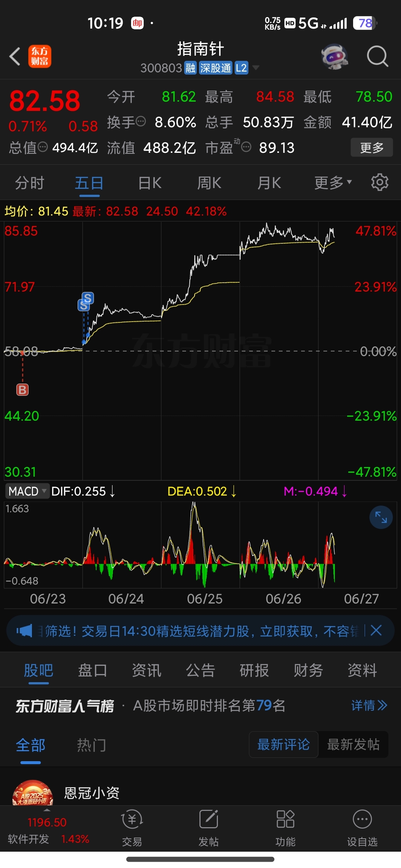Tap info icon next to 换手

pos(141,121)
